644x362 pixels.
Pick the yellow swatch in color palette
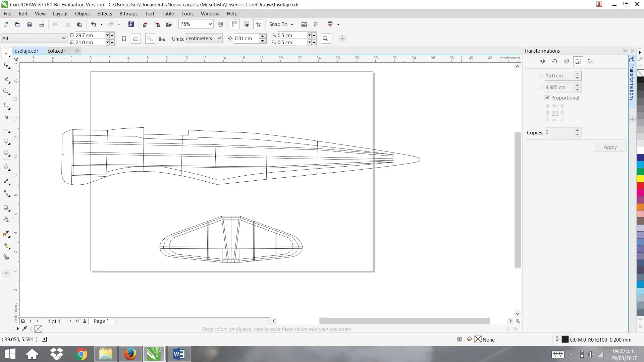click(x=640, y=179)
